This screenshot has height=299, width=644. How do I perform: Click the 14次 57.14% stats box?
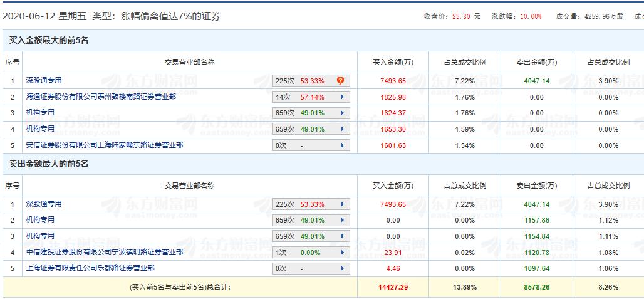tap(311, 97)
